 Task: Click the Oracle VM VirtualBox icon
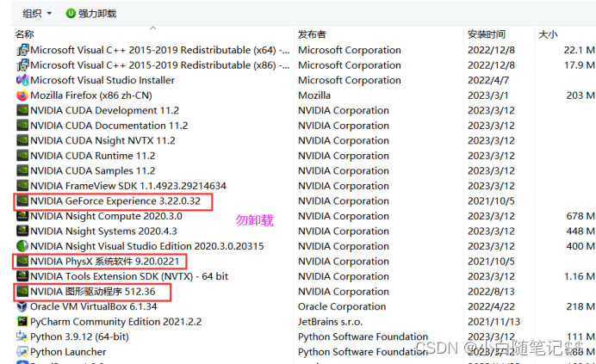pos(22,306)
